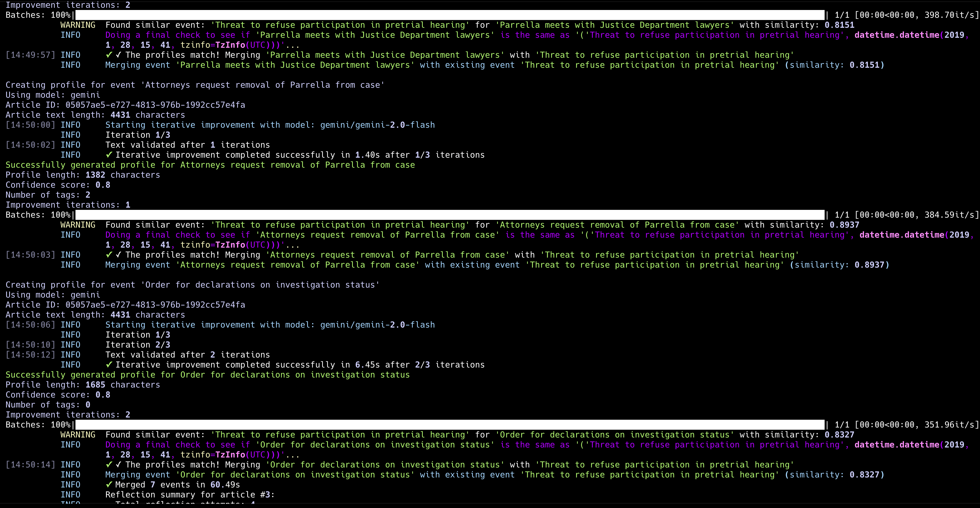Click 'Profile length: 1382 characters' line
Viewport: 980px width, 508px height.
click(x=83, y=175)
